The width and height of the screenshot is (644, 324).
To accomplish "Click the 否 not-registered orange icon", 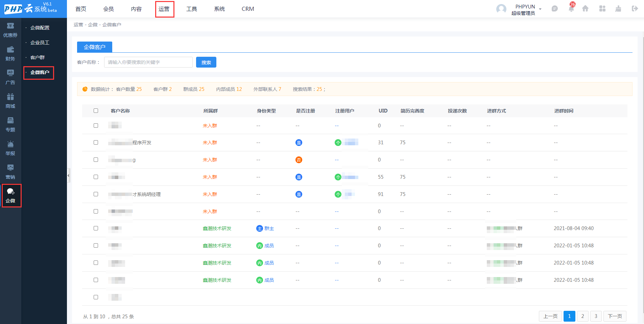I will (x=299, y=160).
